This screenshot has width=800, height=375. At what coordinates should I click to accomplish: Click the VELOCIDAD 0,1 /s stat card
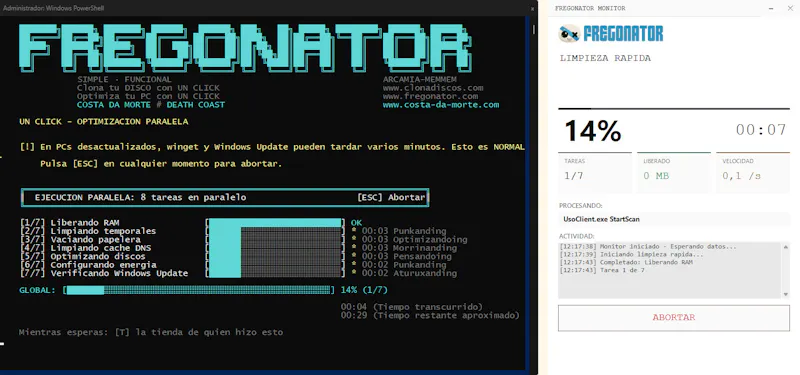753,172
